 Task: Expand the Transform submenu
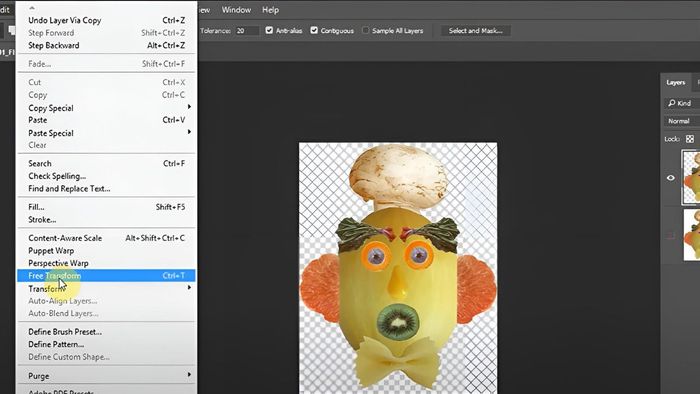click(x=106, y=289)
